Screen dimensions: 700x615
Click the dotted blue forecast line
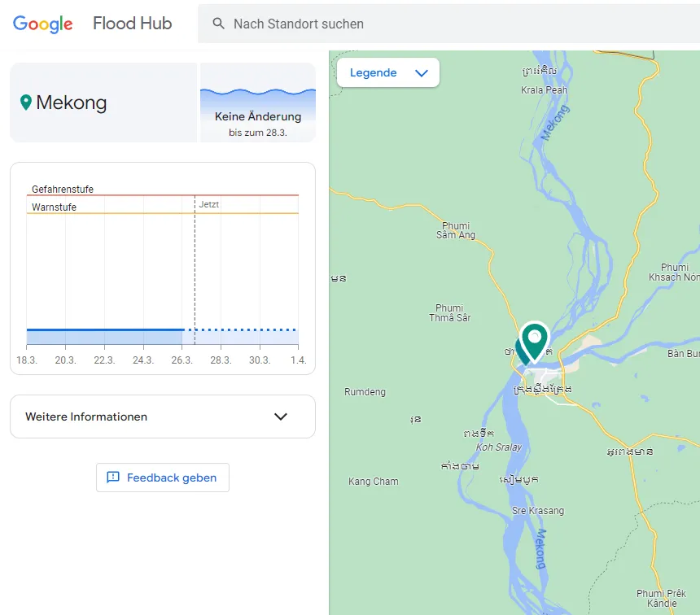tap(243, 329)
